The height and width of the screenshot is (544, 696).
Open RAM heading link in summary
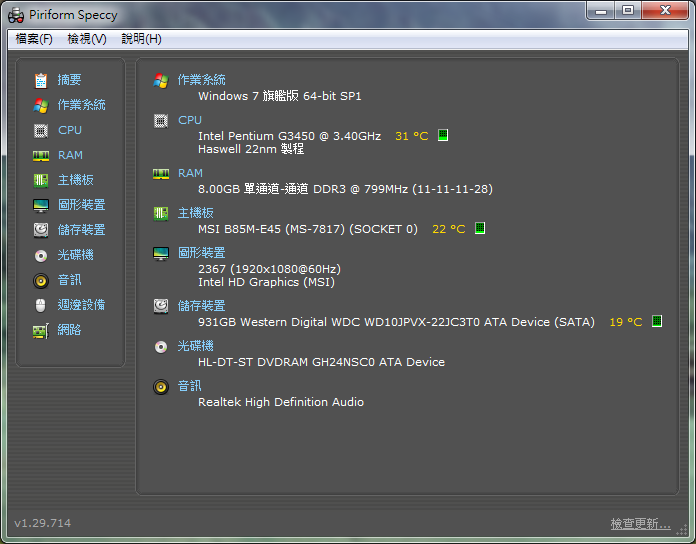(190, 173)
